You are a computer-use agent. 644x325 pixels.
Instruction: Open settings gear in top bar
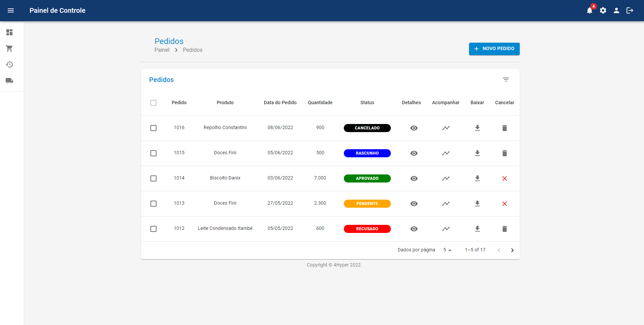point(603,10)
